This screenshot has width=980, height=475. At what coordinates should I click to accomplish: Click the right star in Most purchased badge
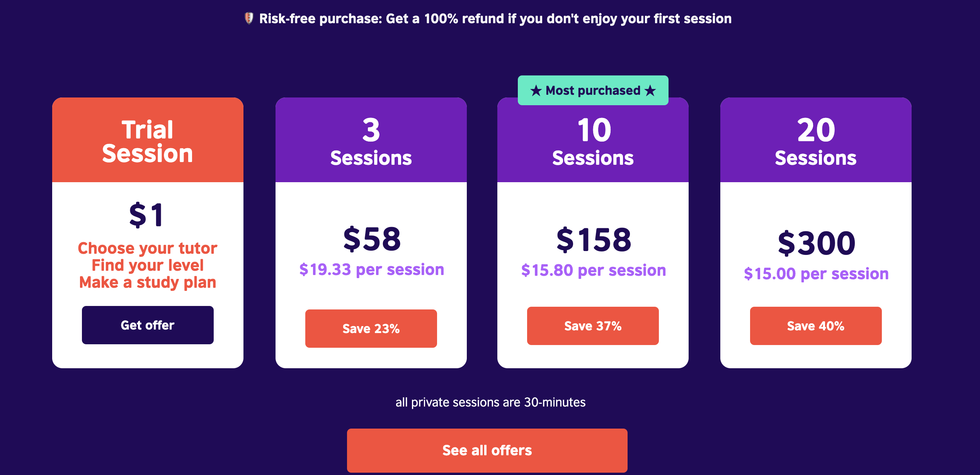[650, 91]
